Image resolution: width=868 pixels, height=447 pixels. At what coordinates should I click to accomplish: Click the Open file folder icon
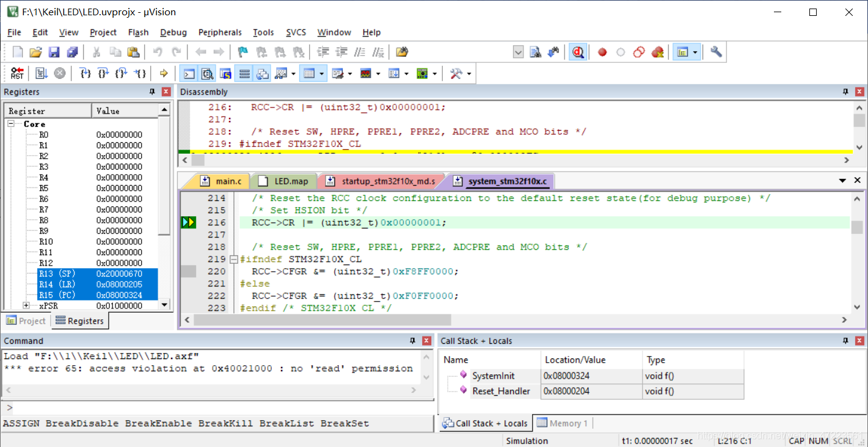(x=35, y=53)
